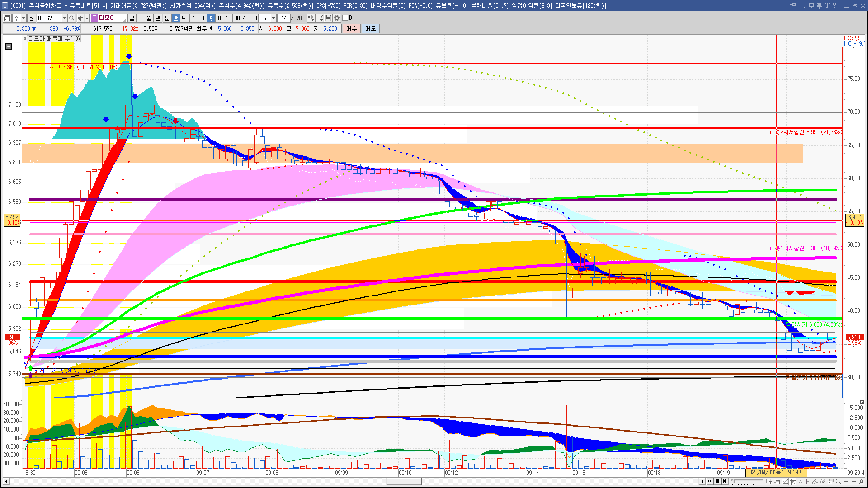Open the stock code 016670 dropdown
The width and height of the screenshot is (868, 488).
tap(64, 18)
